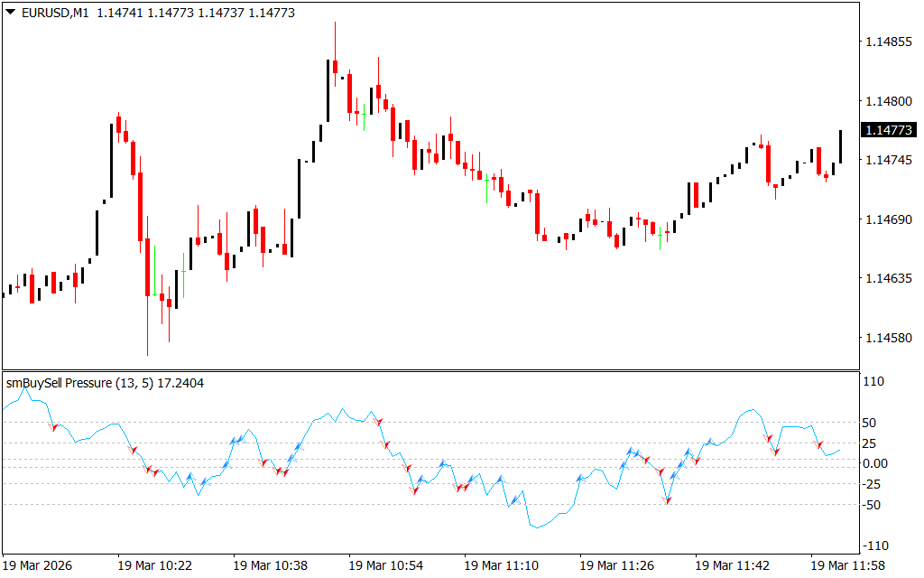Screen dimensions: 924x578
Task: Click the red arrow at the -50 dip near 11:38
Action: (669, 499)
